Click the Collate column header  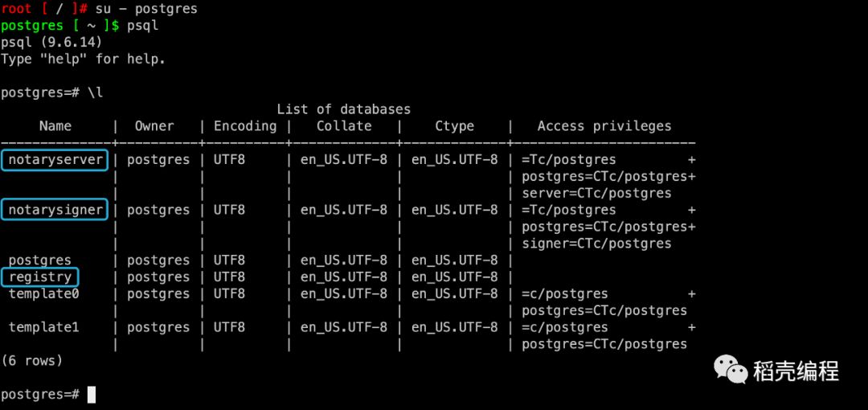click(344, 126)
